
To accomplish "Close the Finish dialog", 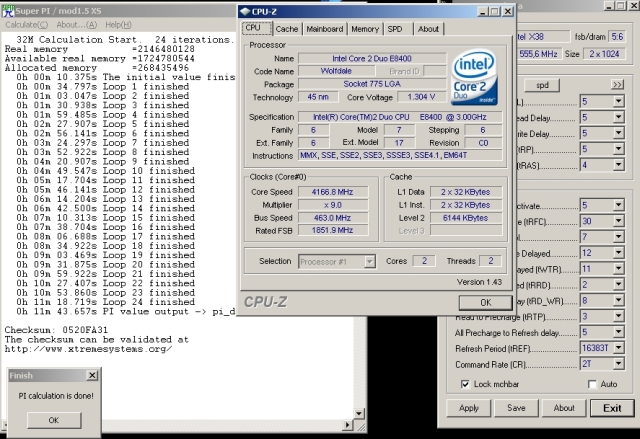I will pyautogui.click(x=93, y=375).
